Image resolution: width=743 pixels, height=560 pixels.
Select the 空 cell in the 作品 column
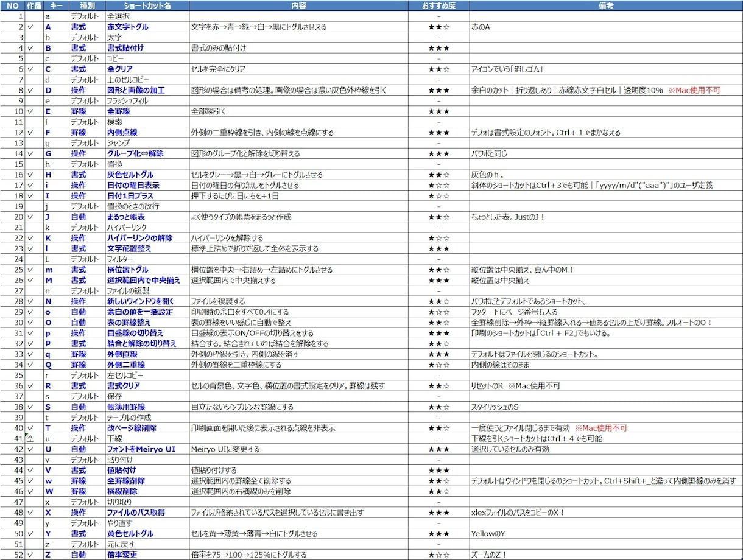pos(35,438)
